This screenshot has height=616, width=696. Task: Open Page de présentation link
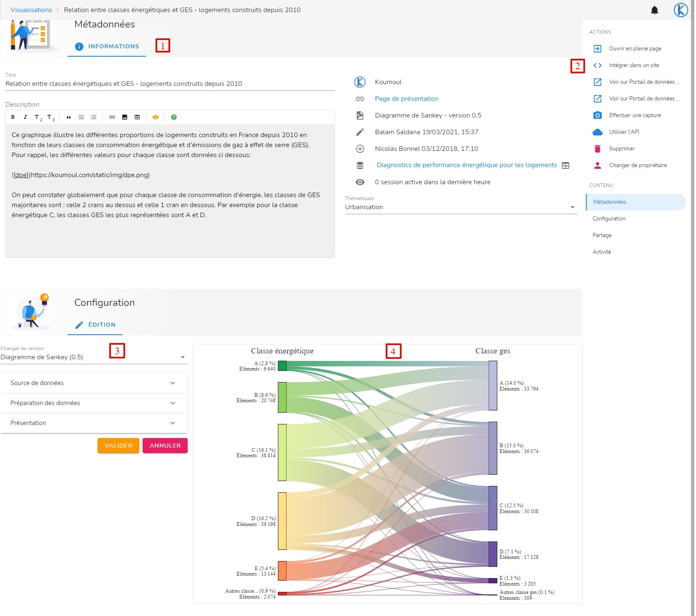click(407, 99)
